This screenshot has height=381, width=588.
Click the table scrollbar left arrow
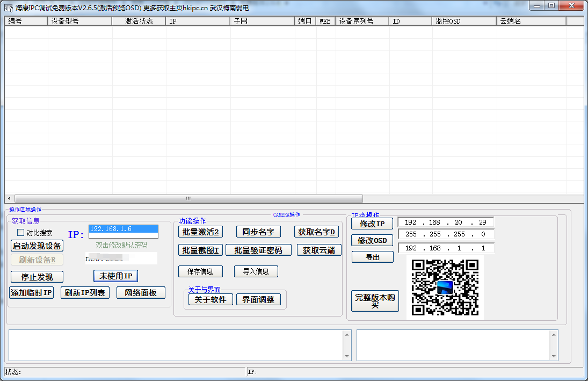[9, 198]
